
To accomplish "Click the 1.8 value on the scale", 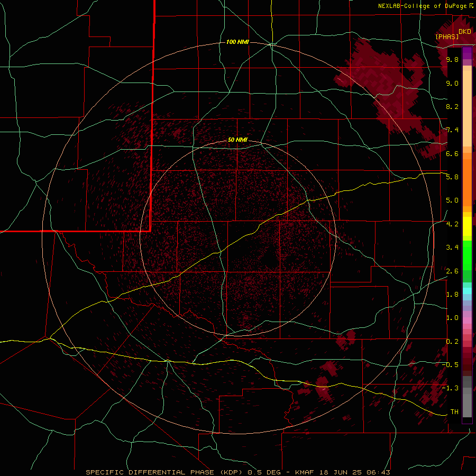I will (452, 295).
